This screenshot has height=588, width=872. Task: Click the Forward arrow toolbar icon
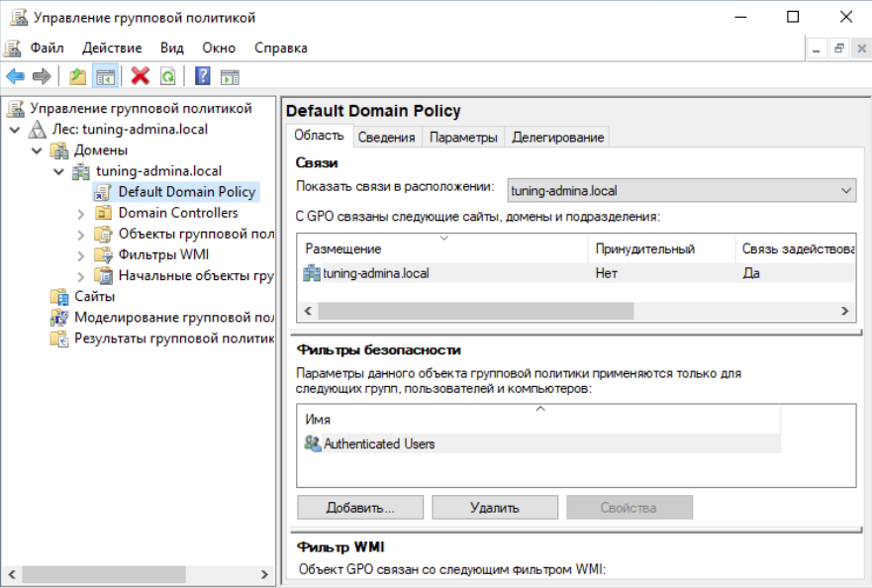click(x=42, y=76)
